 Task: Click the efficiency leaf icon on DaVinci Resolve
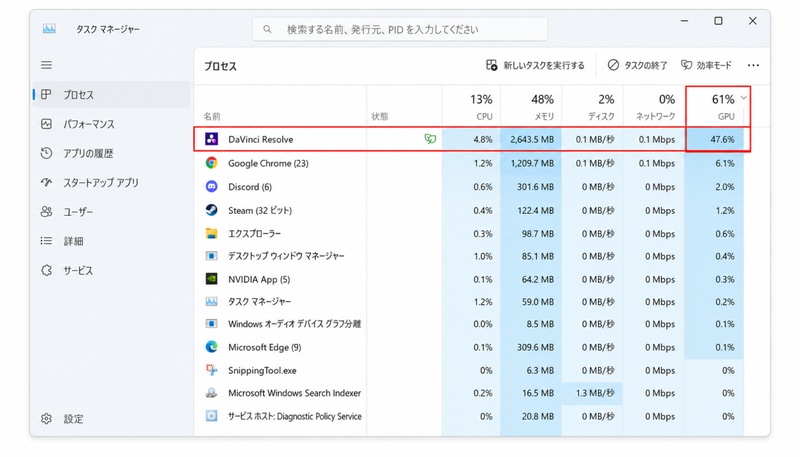tap(430, 139)
